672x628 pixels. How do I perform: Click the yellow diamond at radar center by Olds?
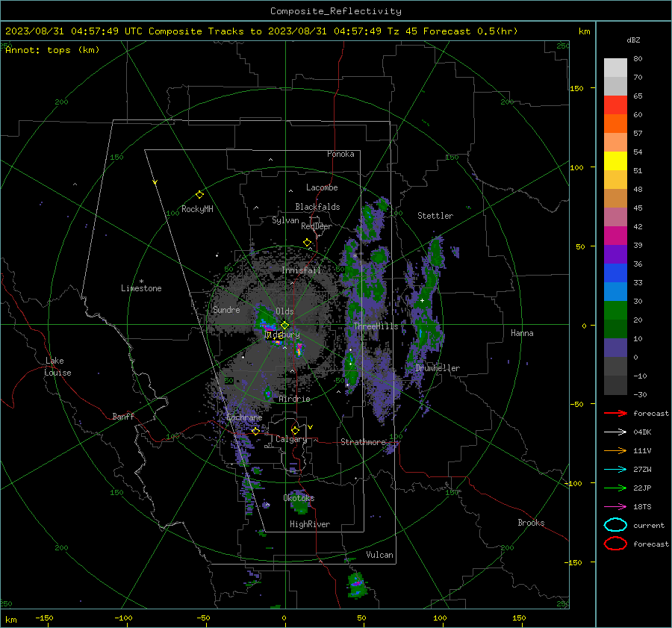(x=284, y=326)
